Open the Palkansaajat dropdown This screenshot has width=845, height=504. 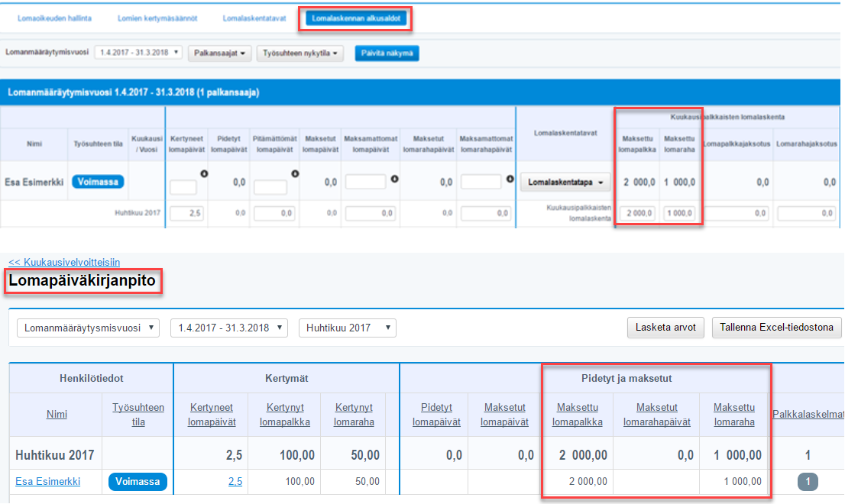(x=219, y=53)
